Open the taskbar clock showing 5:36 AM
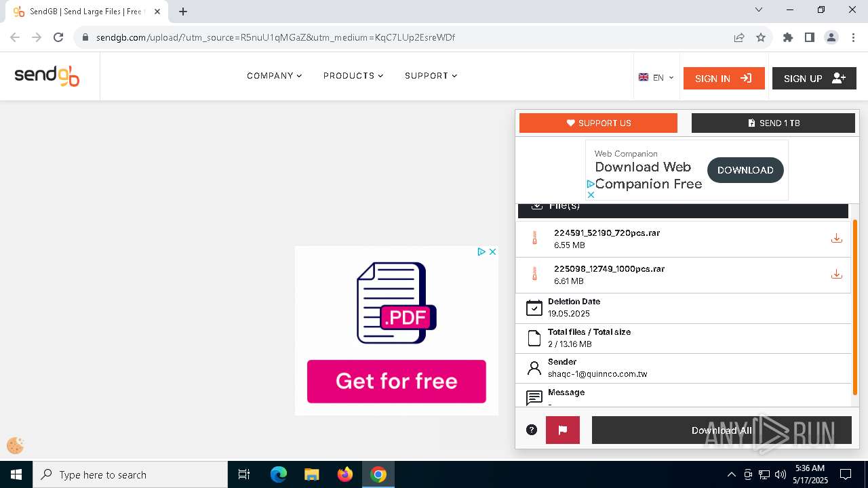The image size is (868, 488). 810,474
